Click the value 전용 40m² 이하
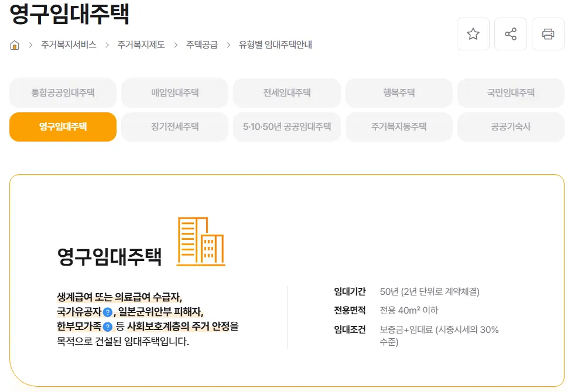Screen dimensions: 571x392 pos(409,311)
